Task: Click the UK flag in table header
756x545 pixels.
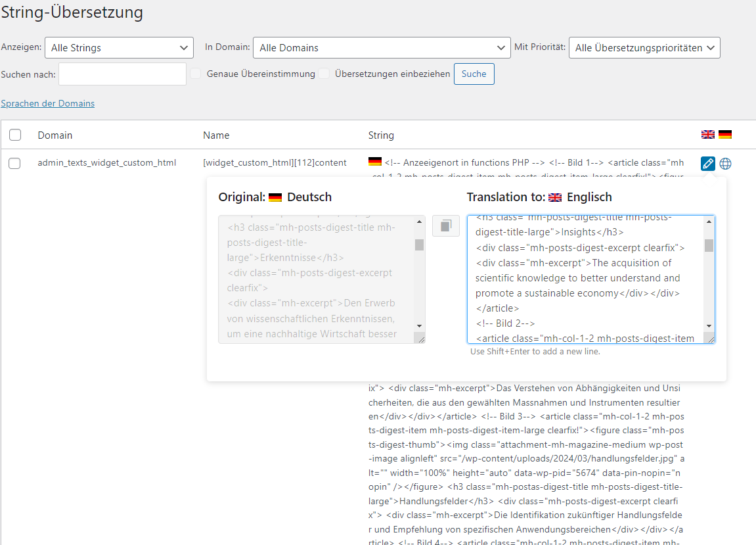Action: click(x=707, y=135)
